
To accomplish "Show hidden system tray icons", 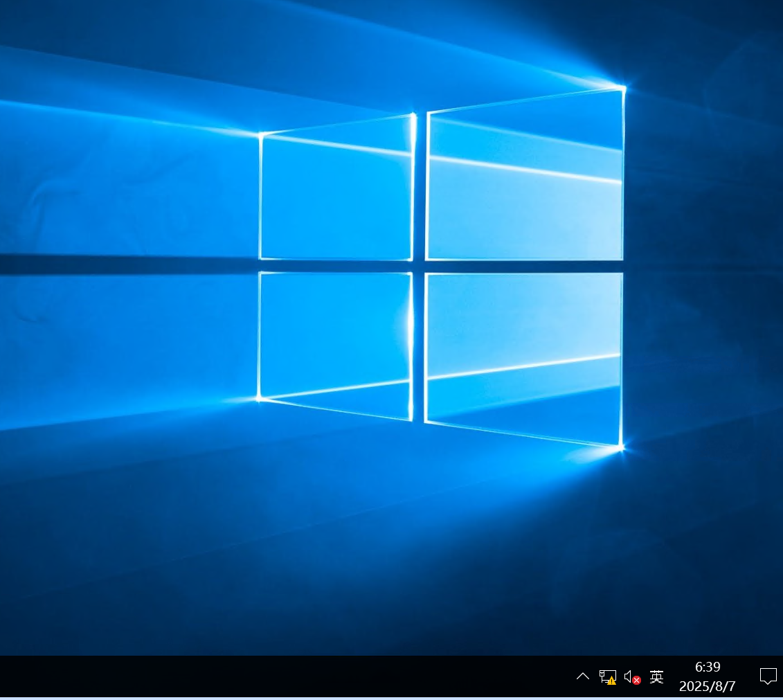I will click(x=582, y=676).
